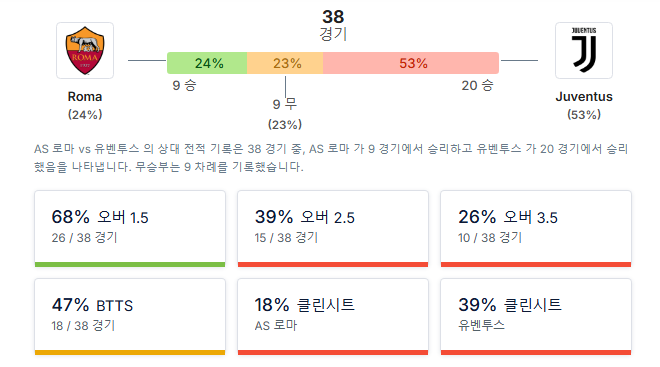This screenshot has width=660, height=367.
Task: Click the 9 승 Roma wins label
Action: tap(184, 85)
